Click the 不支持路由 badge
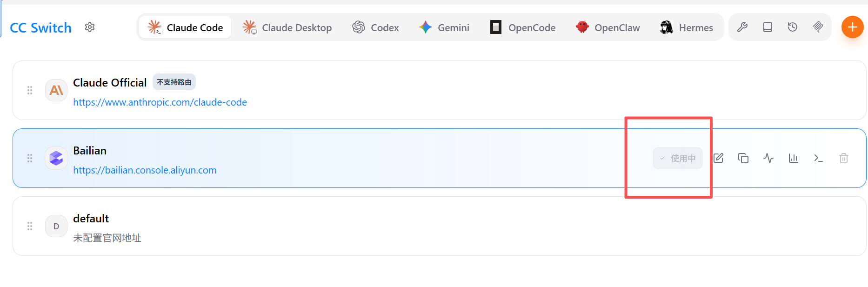This screenshot has width=868, height=287. coord(174,82)
